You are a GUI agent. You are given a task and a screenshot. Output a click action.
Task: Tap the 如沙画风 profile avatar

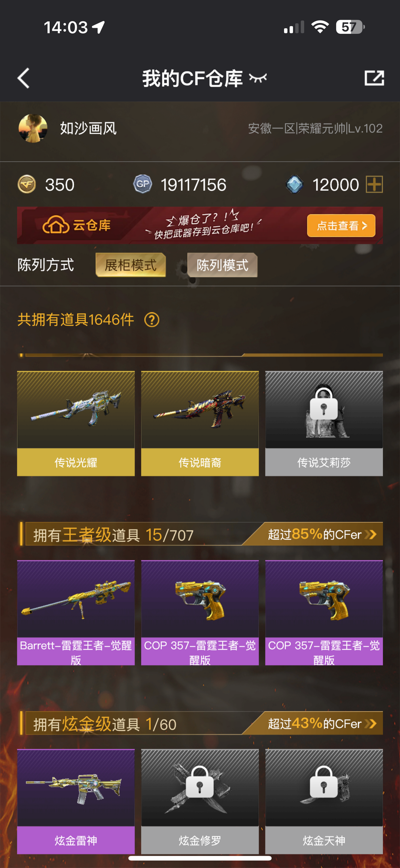[x=33, y=128]
